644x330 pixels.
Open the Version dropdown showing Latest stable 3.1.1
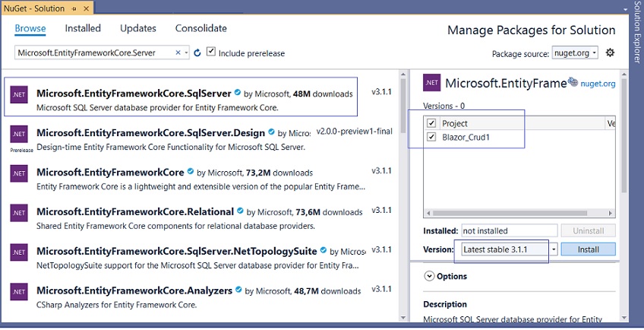(554, 249)
